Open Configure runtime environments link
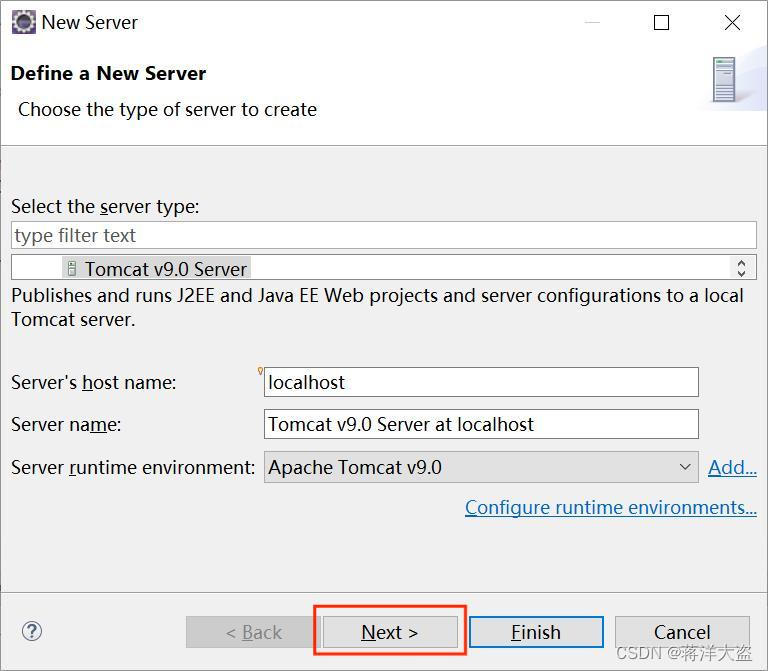 (x=610, y=508)
